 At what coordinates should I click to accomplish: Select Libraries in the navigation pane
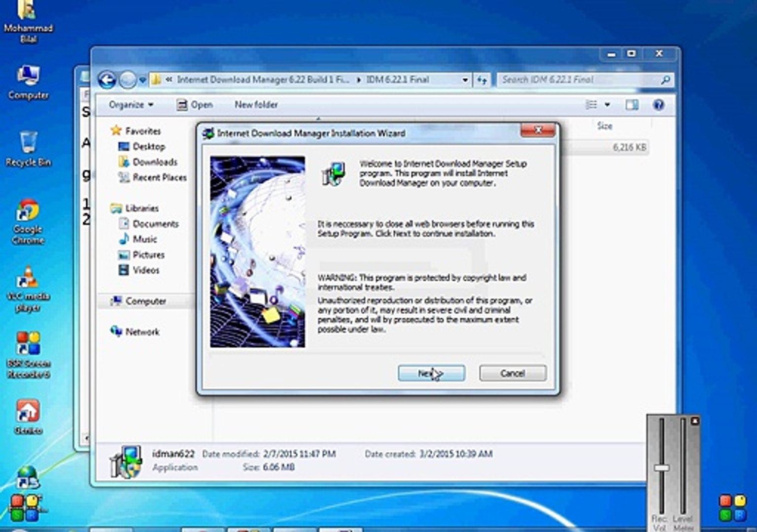(x=135, y=208)
